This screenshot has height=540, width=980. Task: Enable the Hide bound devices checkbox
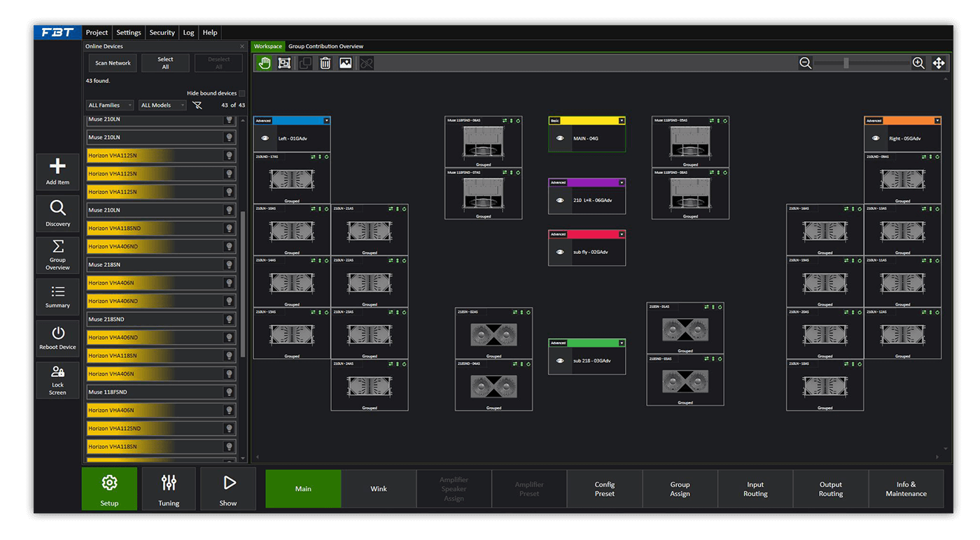coord(242,93)
